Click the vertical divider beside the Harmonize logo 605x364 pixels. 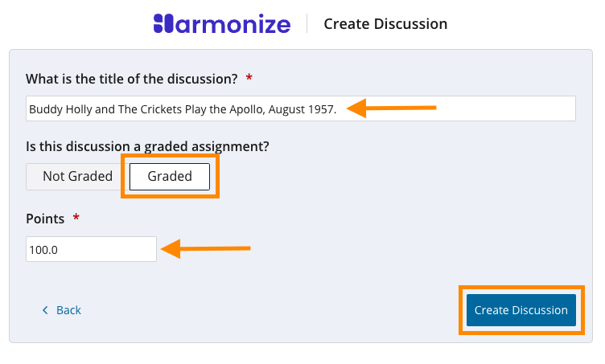tap(307, 23)
